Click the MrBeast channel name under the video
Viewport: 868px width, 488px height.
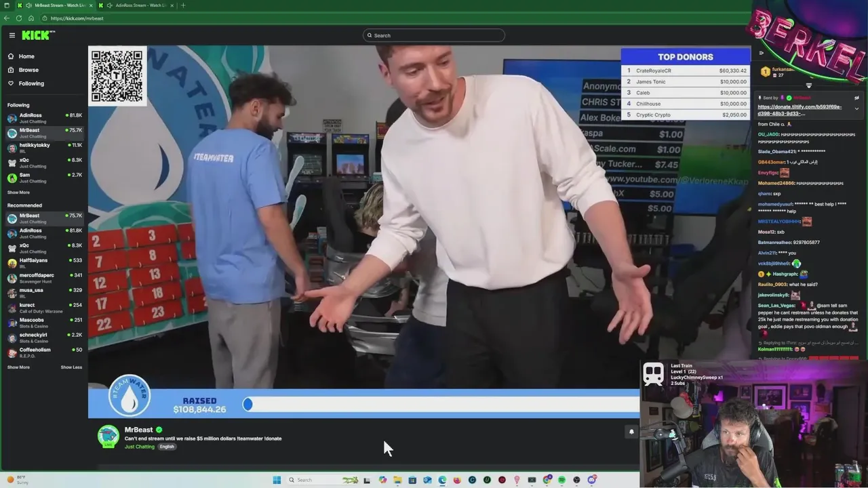coord(139,430)
